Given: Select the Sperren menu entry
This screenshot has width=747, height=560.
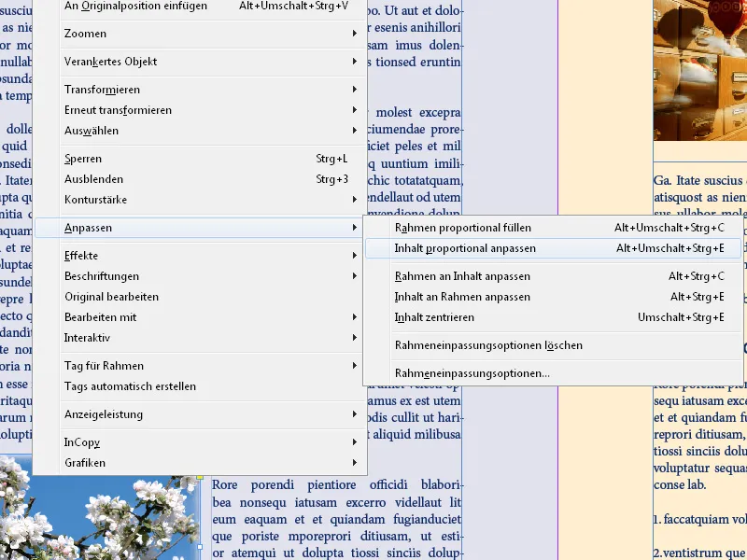Looking at the screenshot, I should [200, 159].
